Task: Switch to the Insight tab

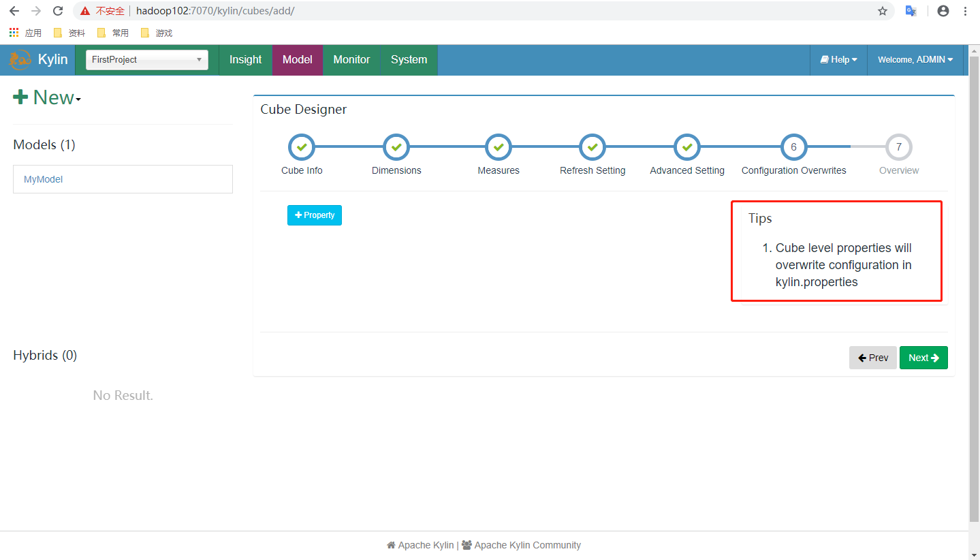Action: (x=245, y=60)
